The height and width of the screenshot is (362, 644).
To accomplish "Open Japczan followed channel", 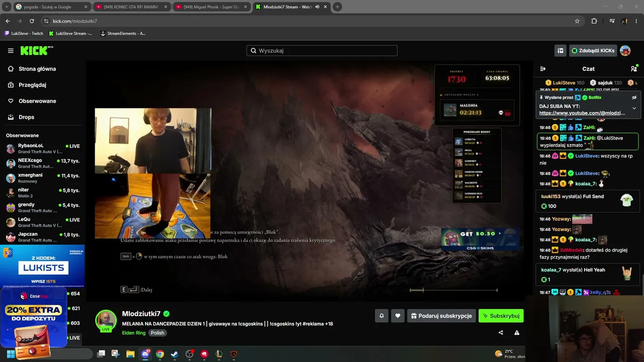I will 43,237.
